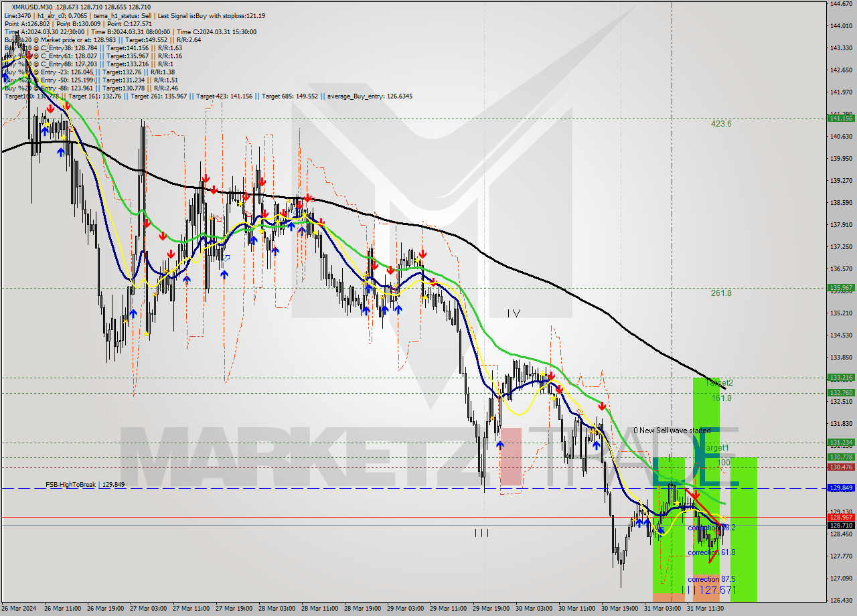Click the blue up arrow near 29 Mar 19:00
Image resolution: width=857 pixels, height=616 pixels.
[500, 445]
